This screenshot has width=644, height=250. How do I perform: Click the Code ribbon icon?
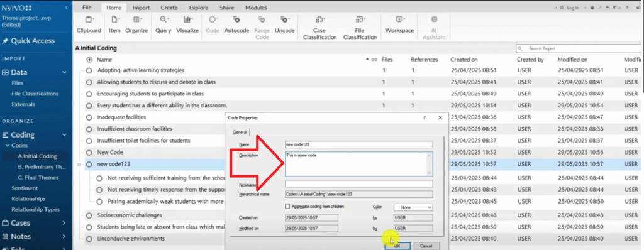point(213,24)
